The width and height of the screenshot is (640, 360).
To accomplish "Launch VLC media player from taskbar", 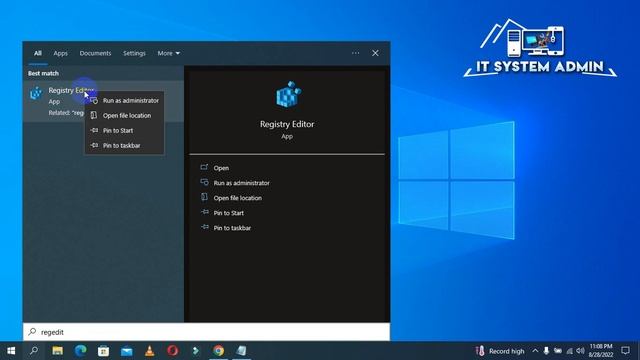I will pos(149,351).
